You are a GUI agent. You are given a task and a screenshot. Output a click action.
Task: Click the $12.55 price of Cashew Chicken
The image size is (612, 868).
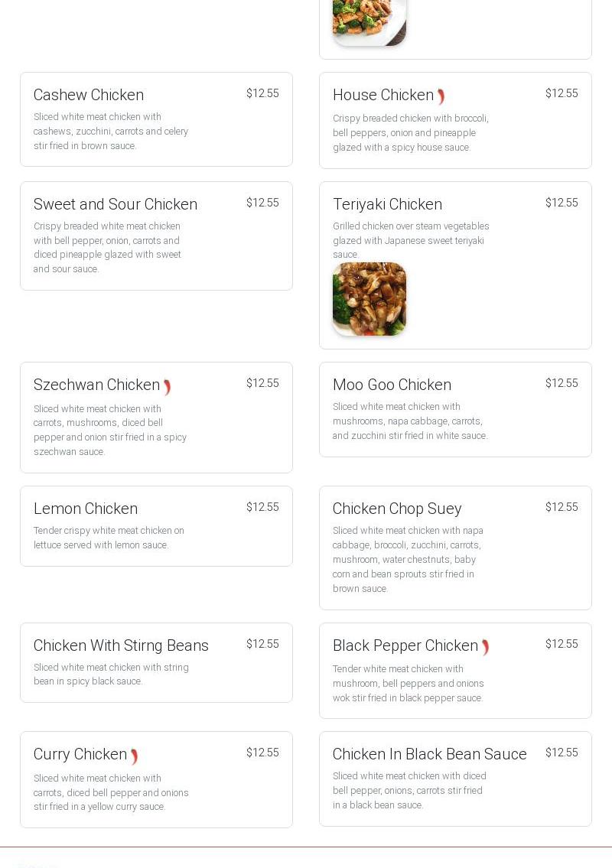coord(262,93)
